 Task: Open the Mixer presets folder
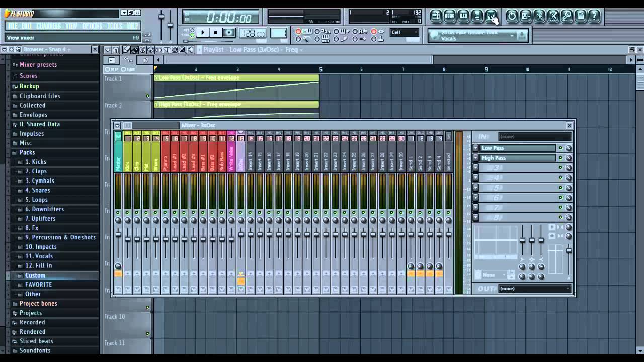38,65
